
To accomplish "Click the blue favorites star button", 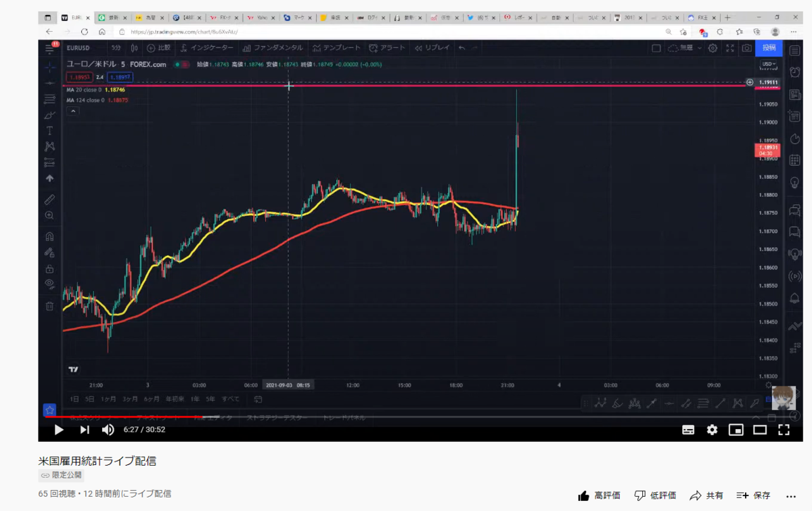I will tap(49, 410).
